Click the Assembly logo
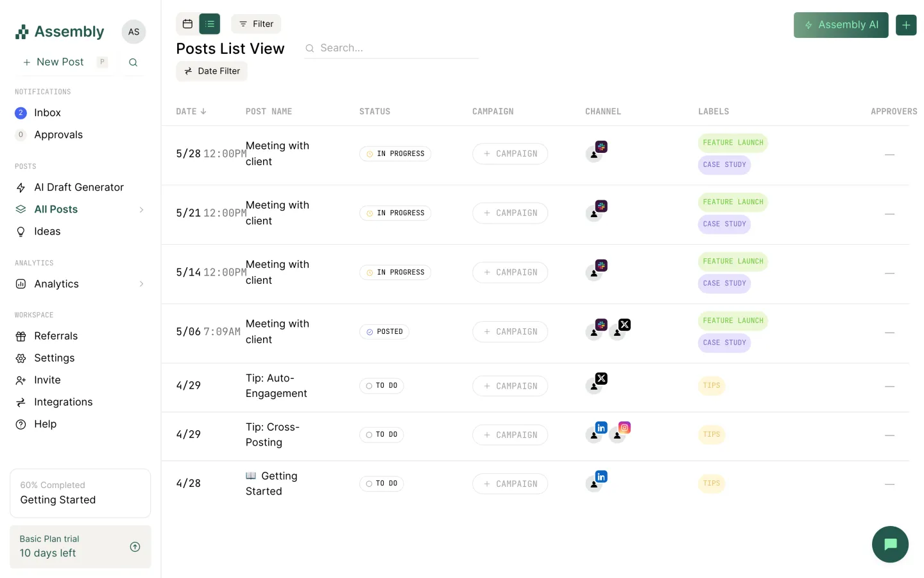The height and width of the screenshot is (578, 924). 60,32
